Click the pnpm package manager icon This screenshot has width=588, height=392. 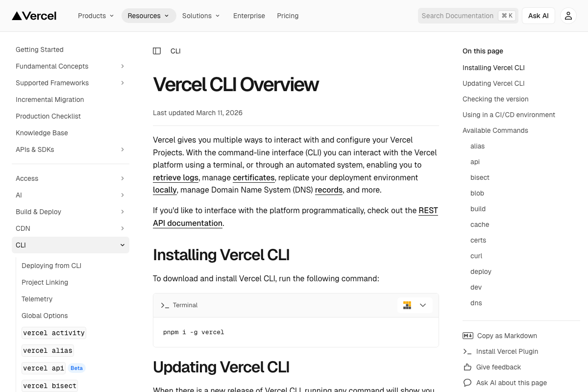click(407, 305)
